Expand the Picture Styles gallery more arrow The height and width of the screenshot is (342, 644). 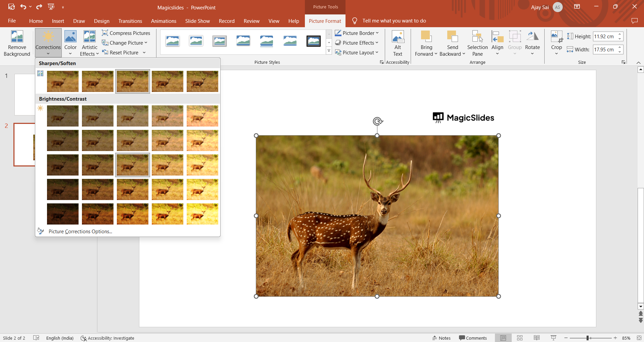click(329, 51)
